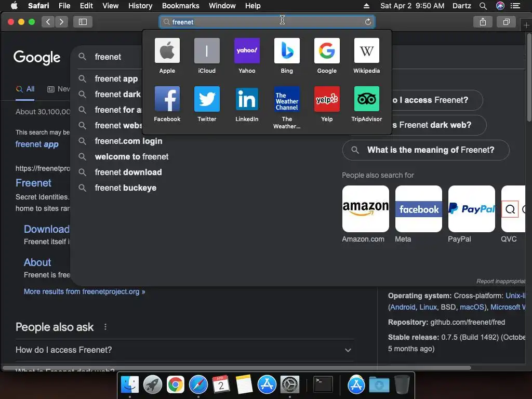Viewport: 532px width, 399px height.
Task: Follow the 'freenet app' suggested search link
Action: [x=37, y=144]
